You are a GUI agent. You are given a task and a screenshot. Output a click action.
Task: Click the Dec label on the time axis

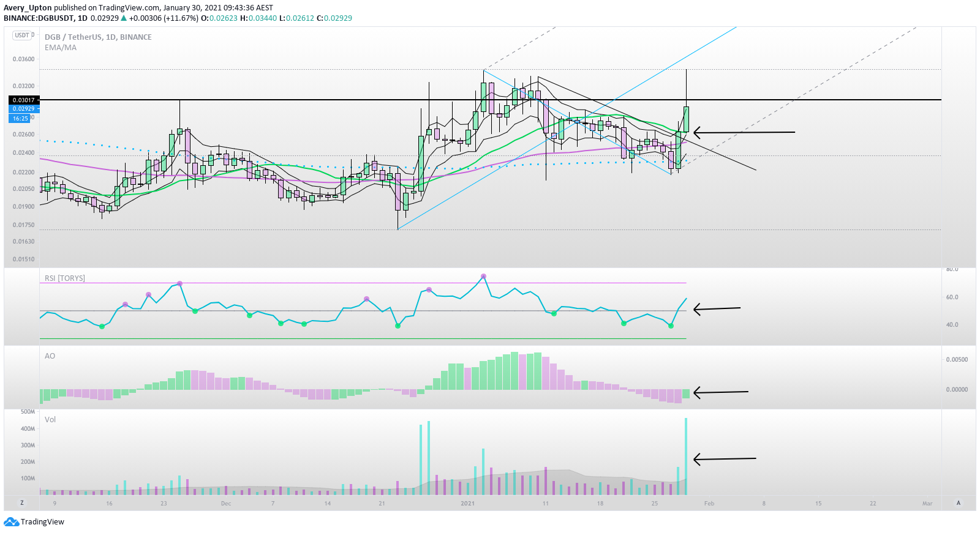[226, 504]
